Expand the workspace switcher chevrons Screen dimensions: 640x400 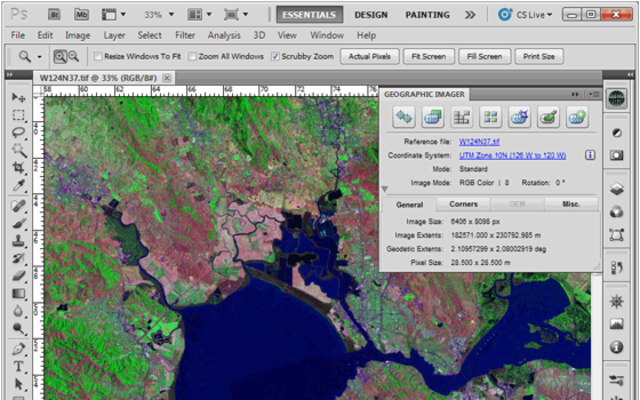[470, 15]
